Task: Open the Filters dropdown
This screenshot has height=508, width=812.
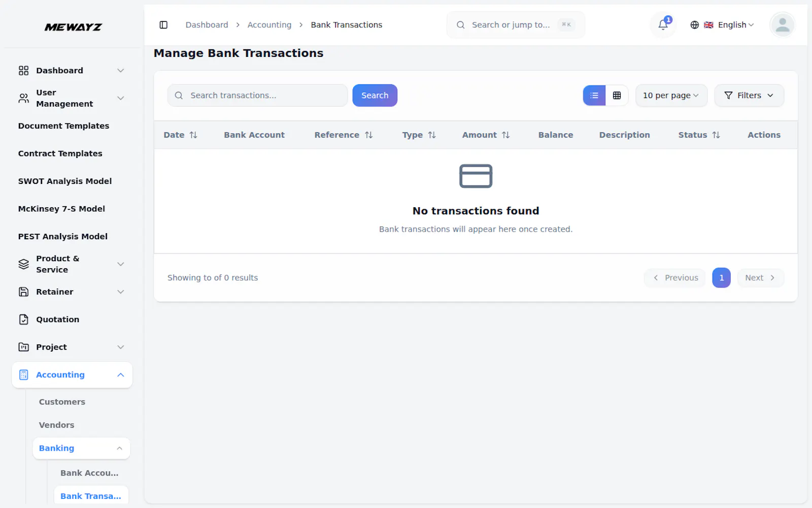Action: [x=749, y=96]
